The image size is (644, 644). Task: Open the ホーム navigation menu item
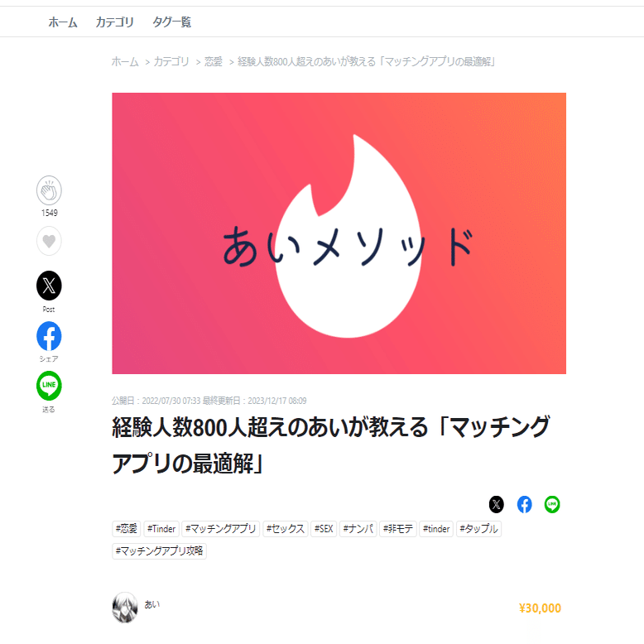click(63, 22)
